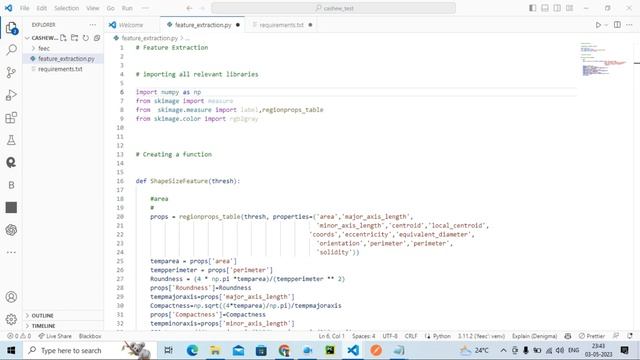The width and height of the screenshot is (640, 360).
Task: Open the Run menu
Action: [x=127, y=8]
